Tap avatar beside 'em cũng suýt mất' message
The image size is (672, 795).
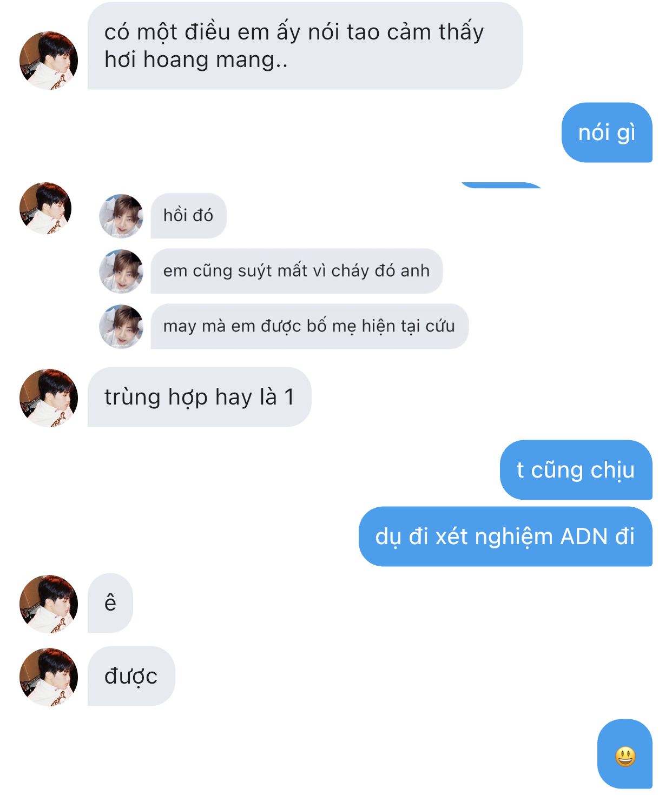[121, 271]
